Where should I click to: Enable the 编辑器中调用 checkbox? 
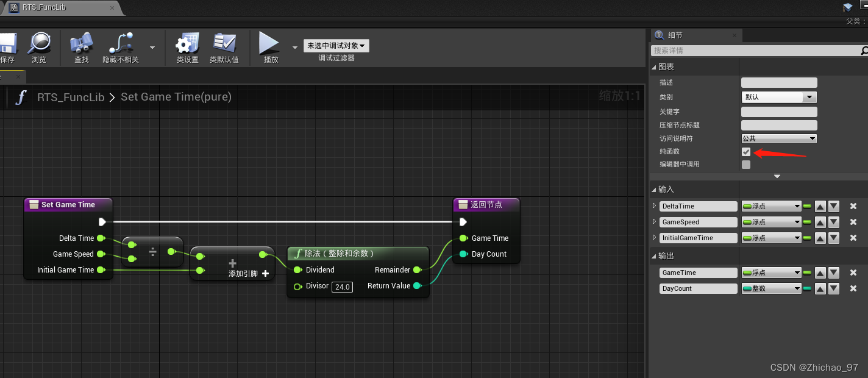coord(746,164)
